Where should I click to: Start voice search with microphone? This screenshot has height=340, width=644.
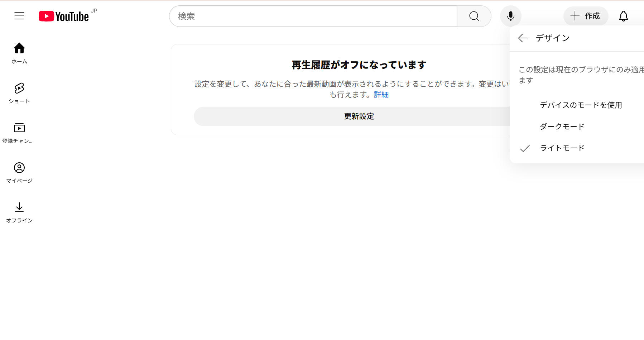click(x=510, y=16)
